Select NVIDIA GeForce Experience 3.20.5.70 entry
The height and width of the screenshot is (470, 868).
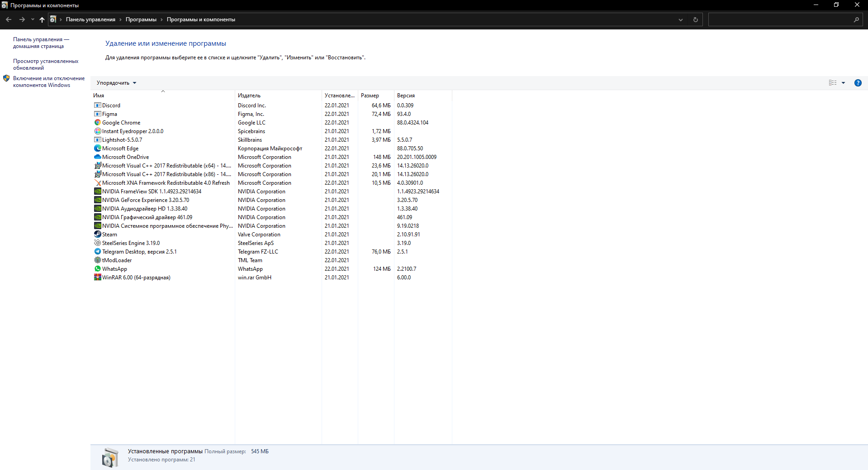point(146,200)
